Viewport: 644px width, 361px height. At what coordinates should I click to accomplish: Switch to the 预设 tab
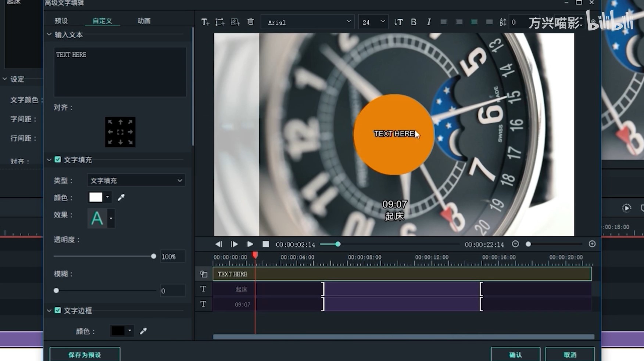click(x=61, y=21)
